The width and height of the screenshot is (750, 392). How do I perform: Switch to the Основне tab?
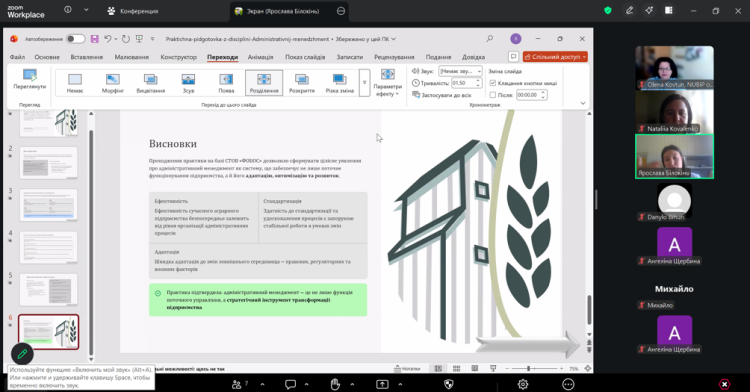[47, 56]
